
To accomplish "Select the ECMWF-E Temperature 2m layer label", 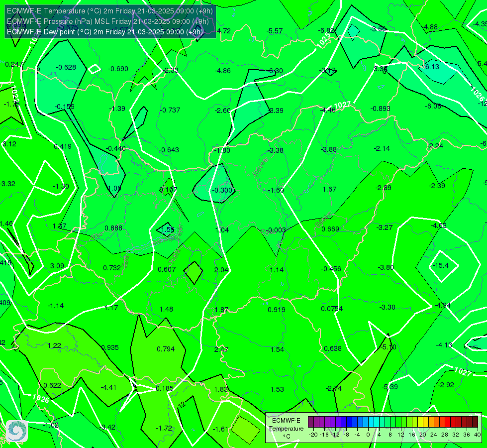I will (109, 11).
